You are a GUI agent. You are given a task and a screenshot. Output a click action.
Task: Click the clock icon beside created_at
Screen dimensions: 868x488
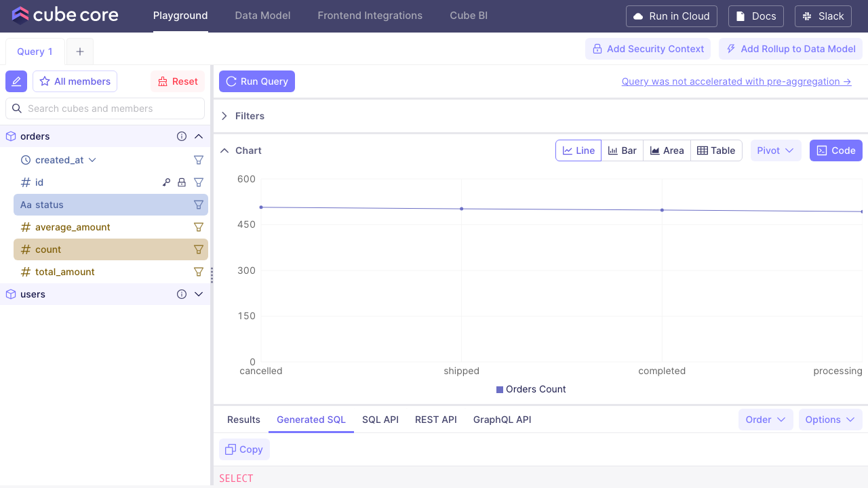click(x=26, y=160)
